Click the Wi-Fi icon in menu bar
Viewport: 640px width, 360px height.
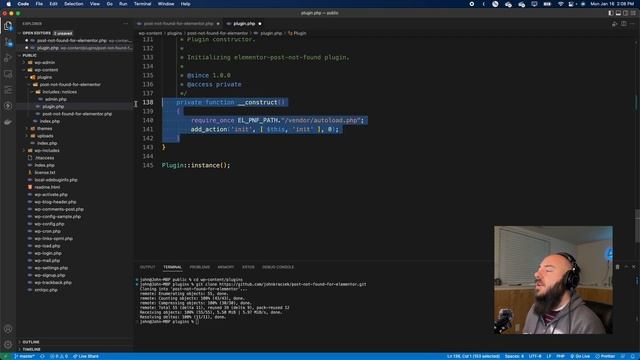(x=560, y=4)
